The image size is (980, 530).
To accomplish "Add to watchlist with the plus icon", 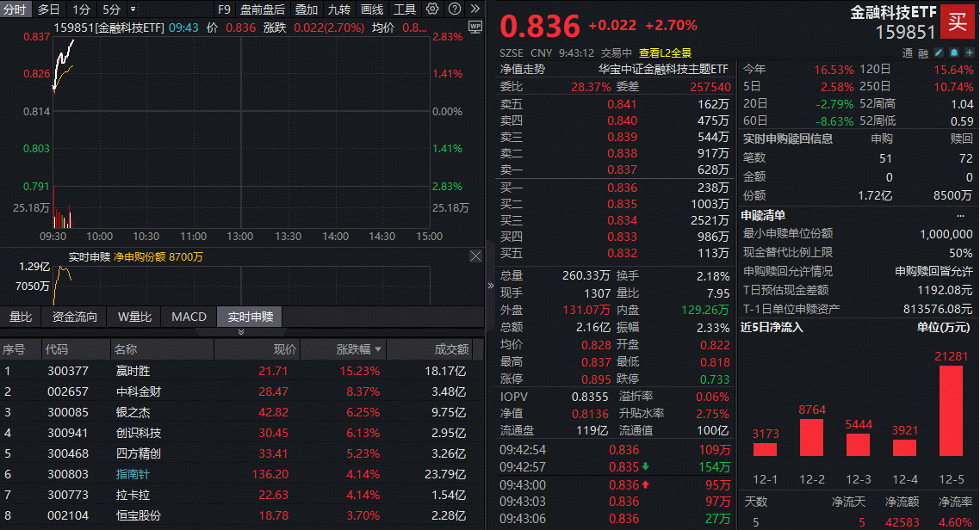I will [968, 52].
